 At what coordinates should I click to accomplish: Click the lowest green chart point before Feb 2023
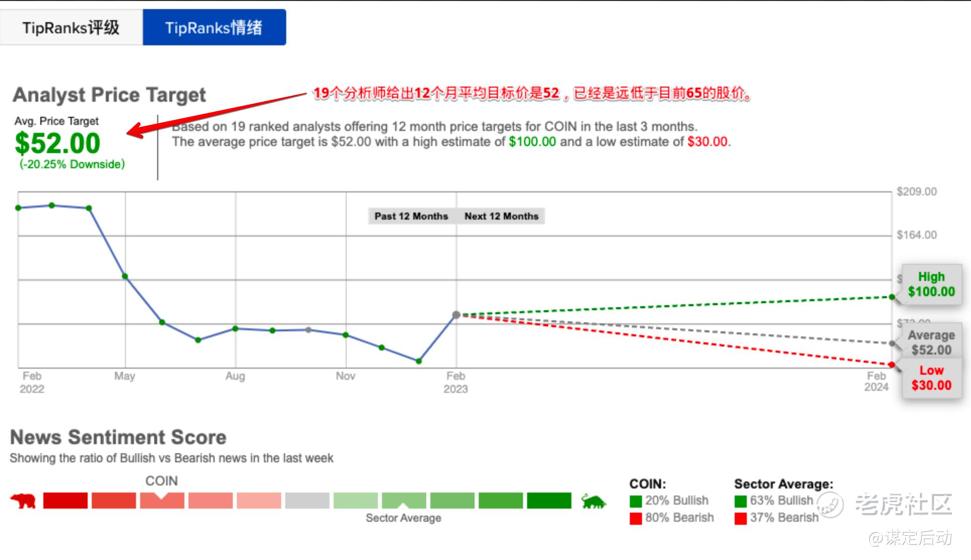coord(419,361)
